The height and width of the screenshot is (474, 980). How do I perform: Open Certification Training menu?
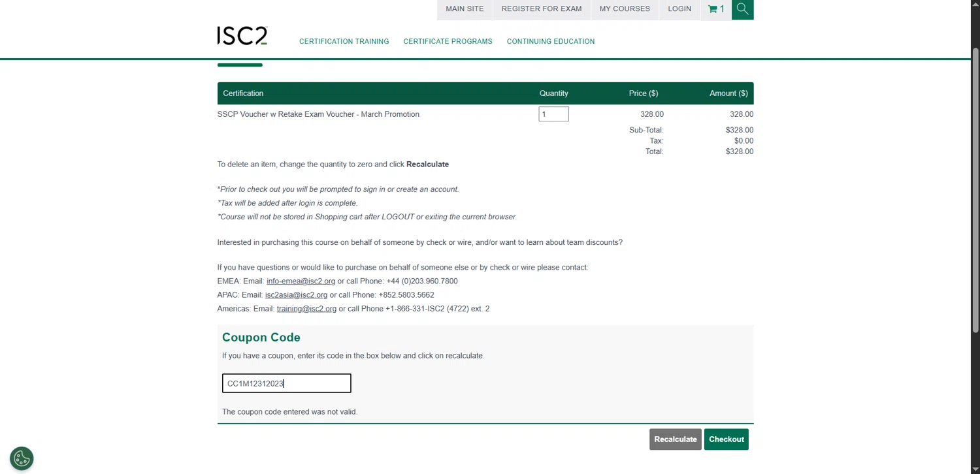(344, 41)
